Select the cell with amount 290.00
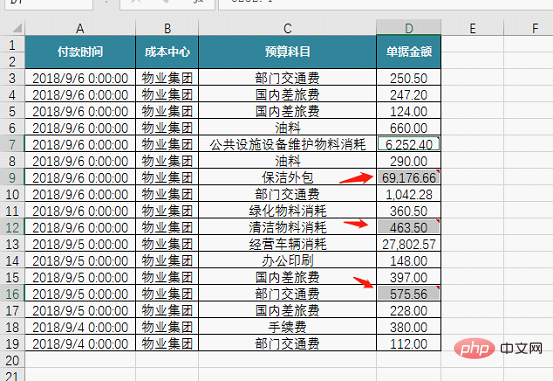Image resolution: width=553 pixels, height=381 pixels. [409, 161]
